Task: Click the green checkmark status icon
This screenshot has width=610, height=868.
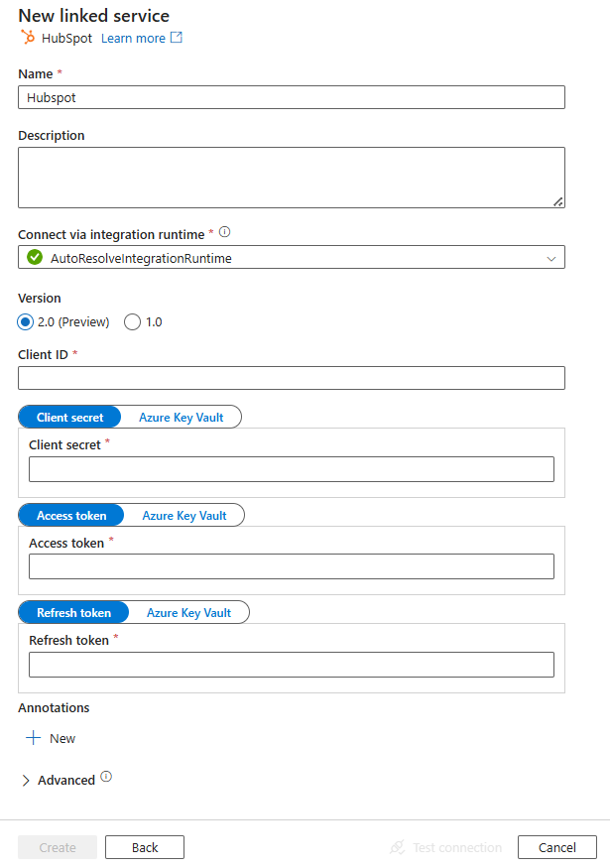Action: point(35,257)
